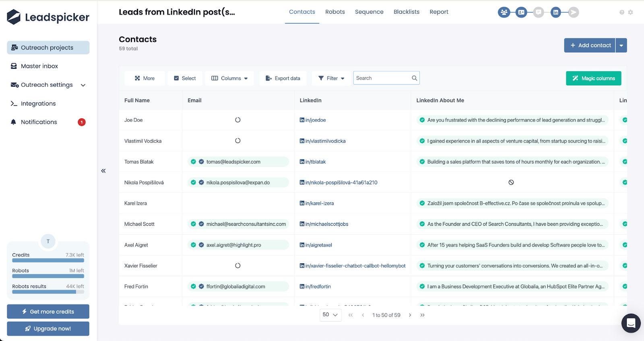
Task: Open the contacts step icon in workflow
Action: pyautogui.click(x=504, y=12)
